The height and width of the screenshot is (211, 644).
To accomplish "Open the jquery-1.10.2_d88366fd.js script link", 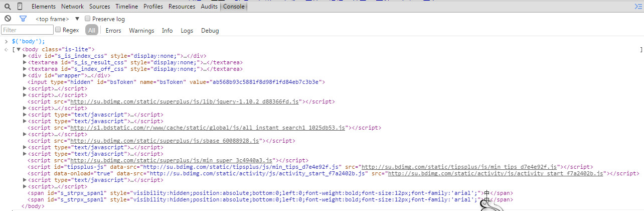I will click(x=185, y=101).
